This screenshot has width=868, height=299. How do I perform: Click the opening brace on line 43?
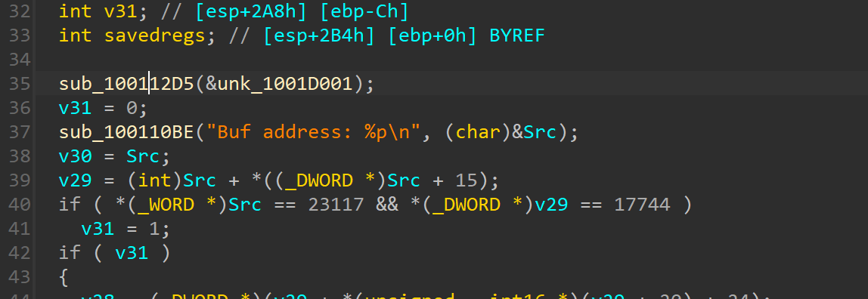coord(64,277)
